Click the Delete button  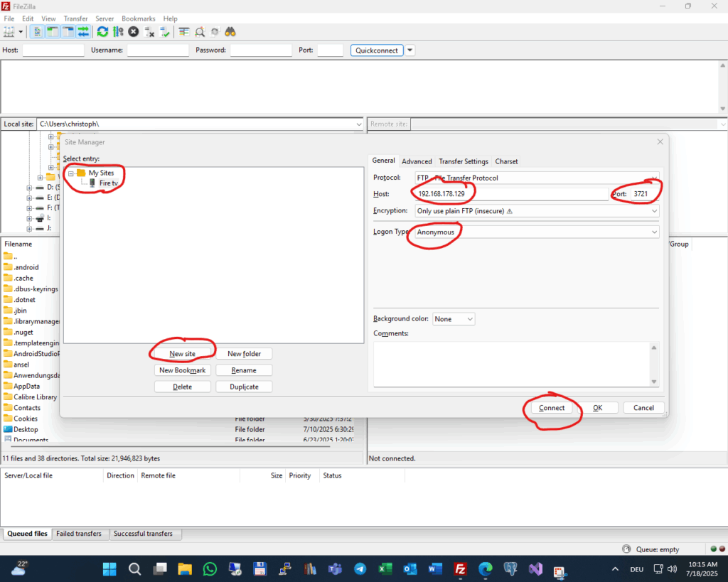click(183, 387)
